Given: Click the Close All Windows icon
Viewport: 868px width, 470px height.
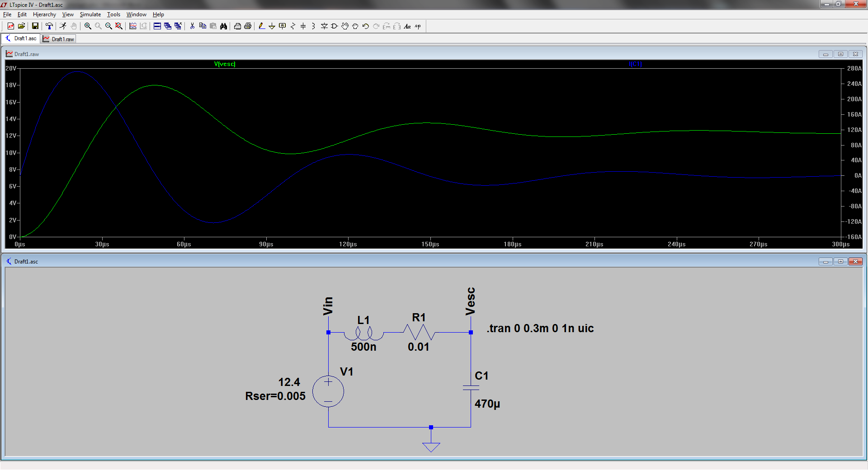Looking at the screenshot, I should (x=178, y=26).
